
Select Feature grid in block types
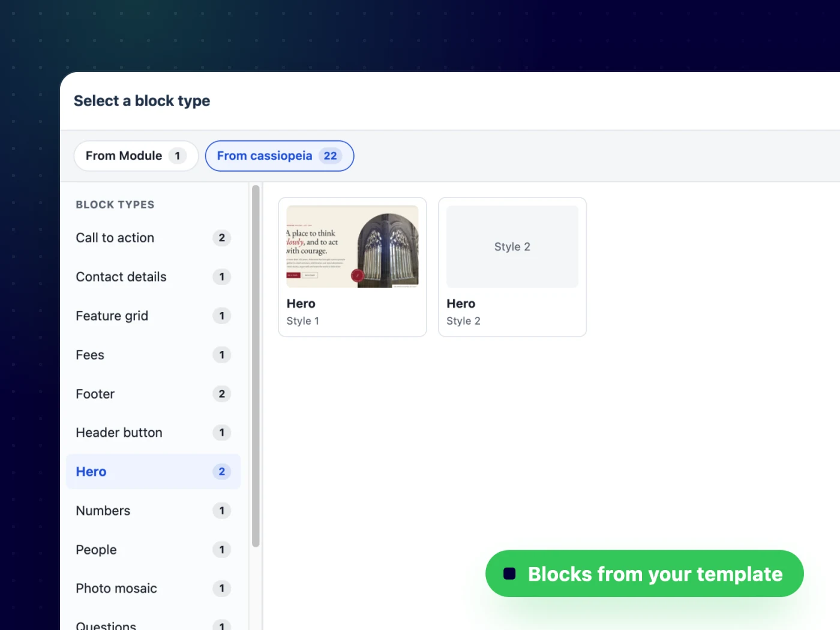pyautogui.click(x=154, y=316)
